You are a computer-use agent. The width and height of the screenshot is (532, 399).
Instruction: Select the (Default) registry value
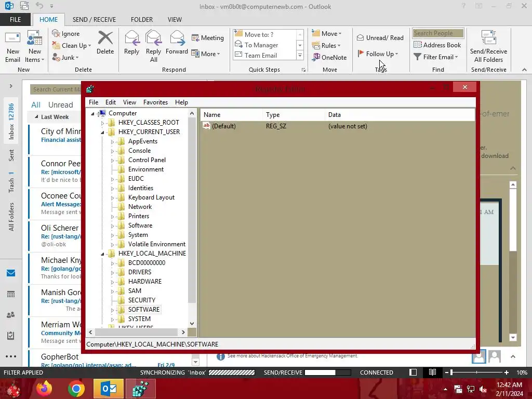223,126
